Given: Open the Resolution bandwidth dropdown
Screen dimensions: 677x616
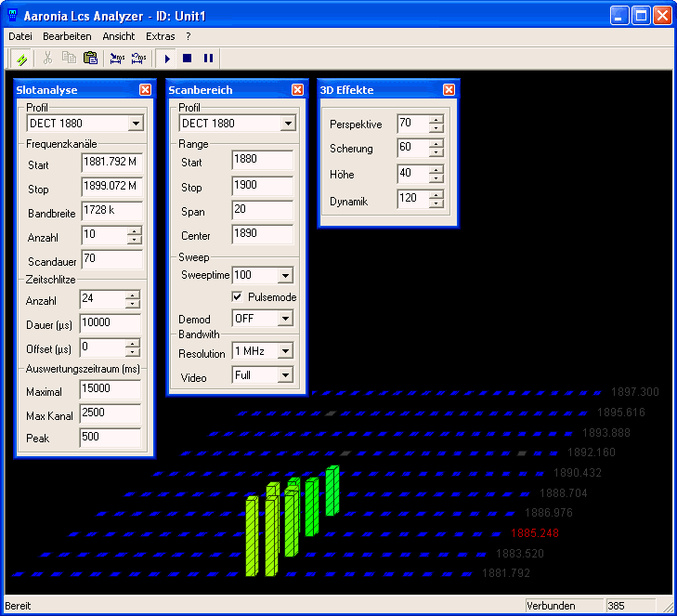Looking at the screenshot, I should pos(285,351).
